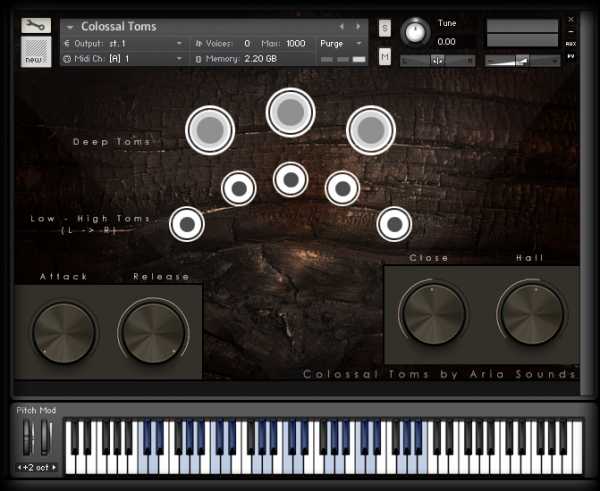Viewport: 600px width, 491px height.
Task: Click the Close mic knob
Action: click(434, 313)
